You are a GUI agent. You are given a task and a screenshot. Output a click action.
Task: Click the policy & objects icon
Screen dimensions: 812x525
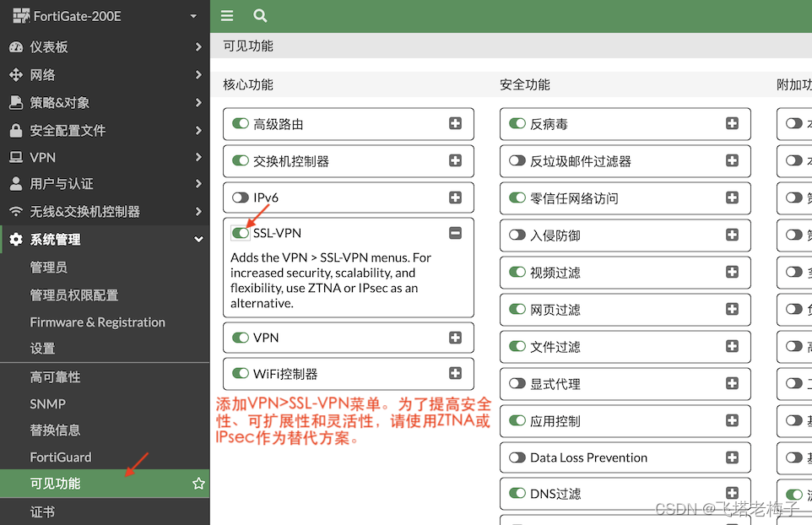16,102
